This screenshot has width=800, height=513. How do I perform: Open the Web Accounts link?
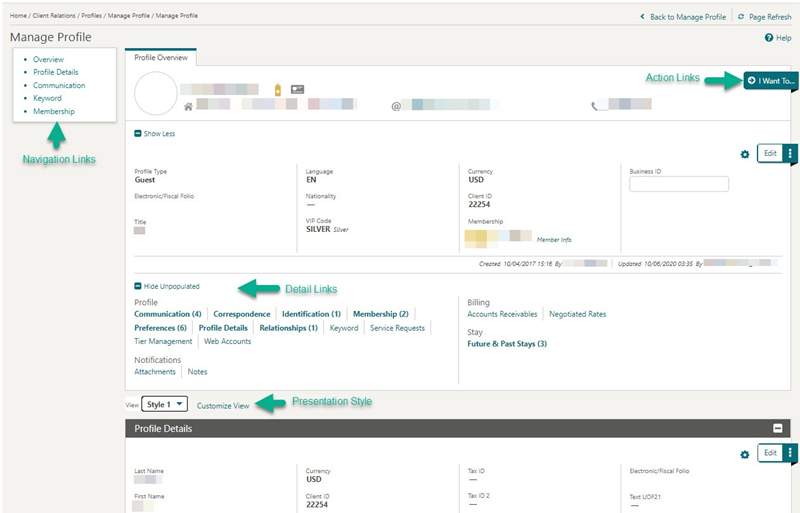coord(228,341)
